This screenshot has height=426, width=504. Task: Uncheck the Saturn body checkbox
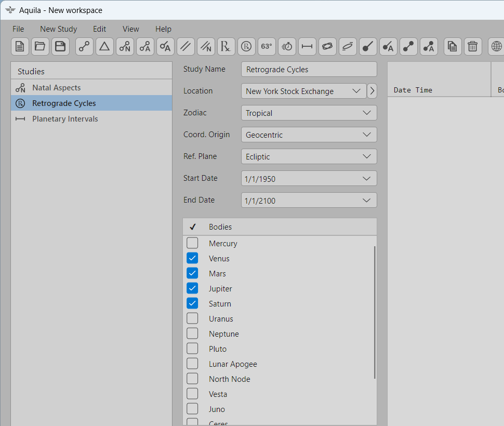192,303
